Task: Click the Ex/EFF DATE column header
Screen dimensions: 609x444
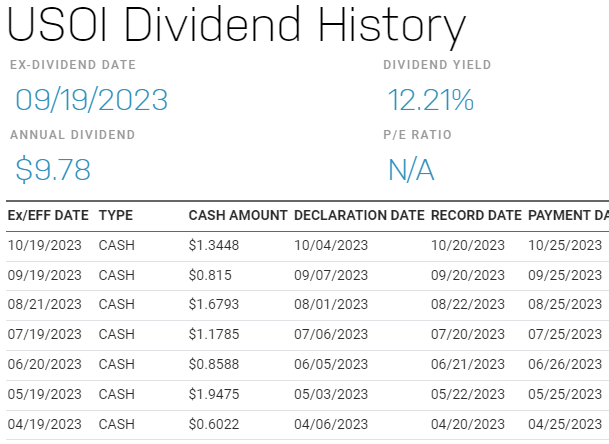Action: [48, 215]
